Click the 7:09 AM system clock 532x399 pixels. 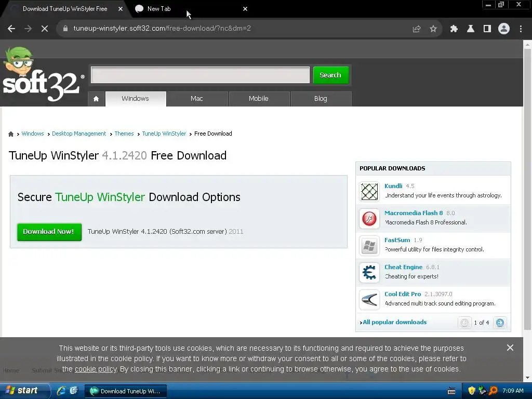pyautogui.click(x=513, y=391)
